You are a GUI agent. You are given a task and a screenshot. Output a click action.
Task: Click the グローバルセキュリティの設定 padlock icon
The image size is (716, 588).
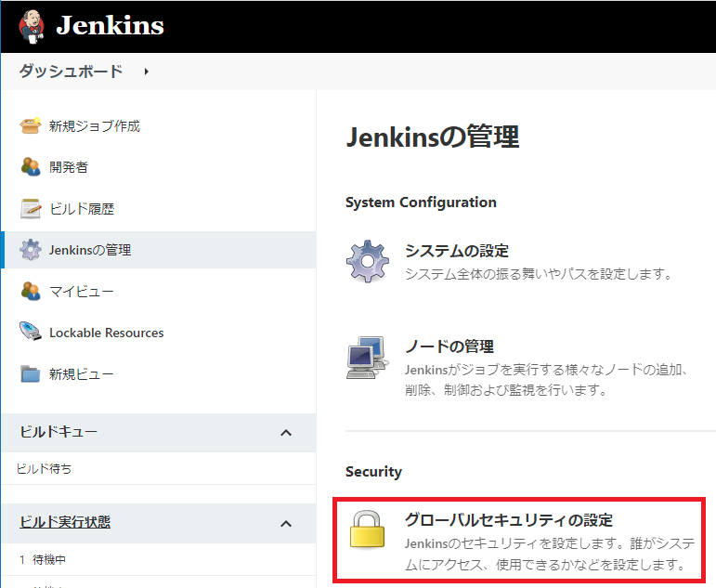tap(368, 530)
